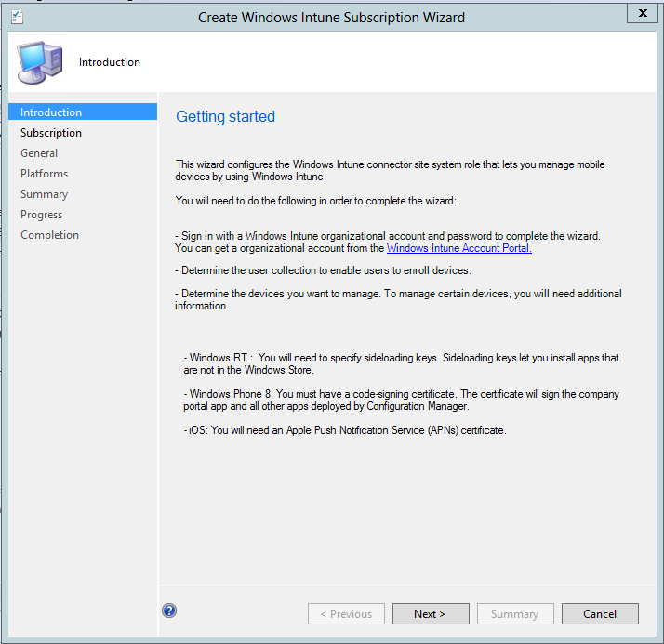This screenshot has width=664, height=644.
Task: Select the Progress step in sidebar
Action: click(41, 215)
